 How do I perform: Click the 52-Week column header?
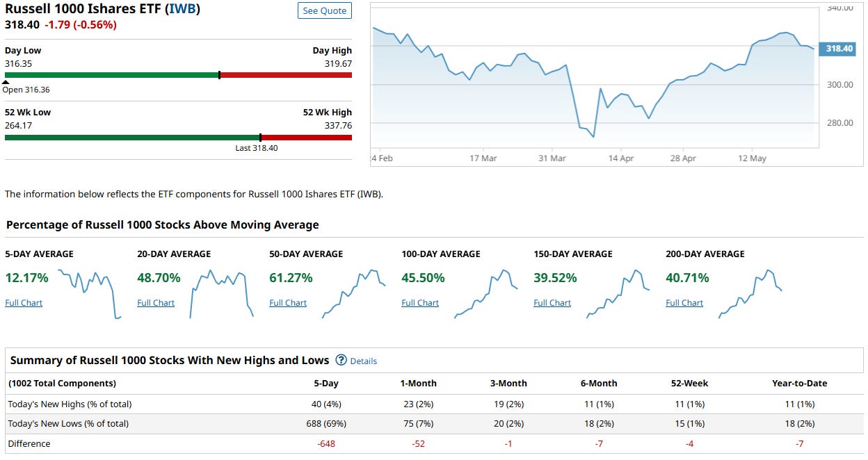[x=689, y=384]
